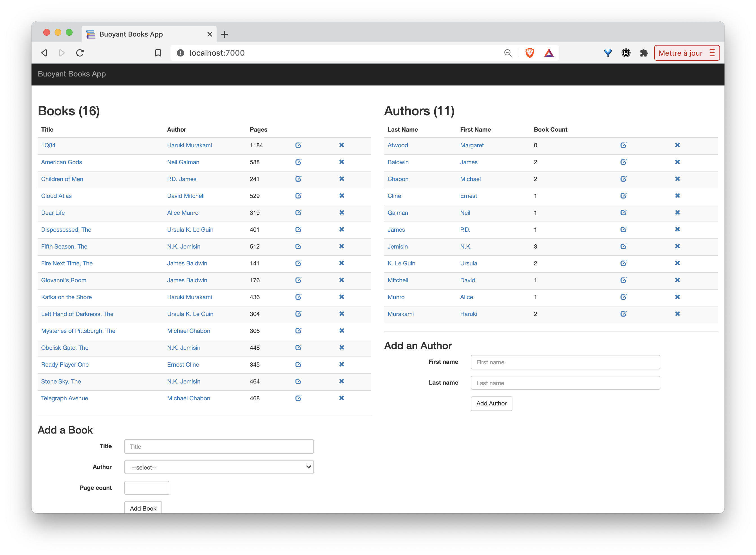The width and height of the screenshot is (756, 555).
Task: Edit author Atwood
Action: [623, 145]
